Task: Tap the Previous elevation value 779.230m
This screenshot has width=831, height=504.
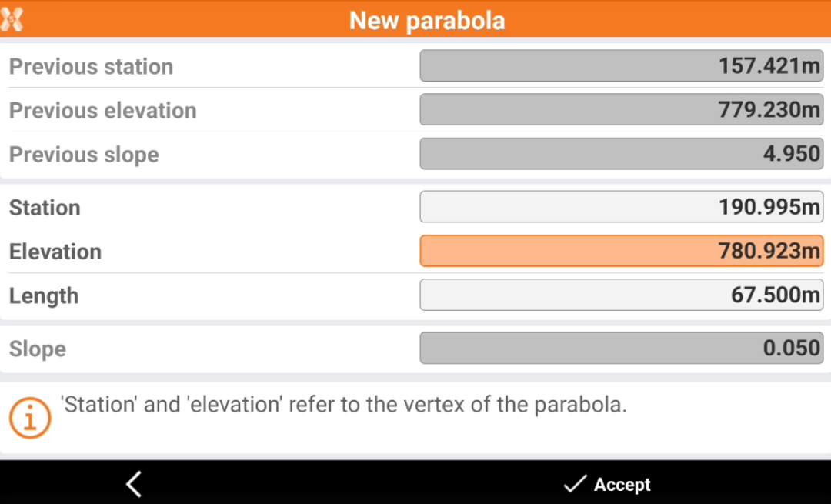Action: [x=621, y=110]
